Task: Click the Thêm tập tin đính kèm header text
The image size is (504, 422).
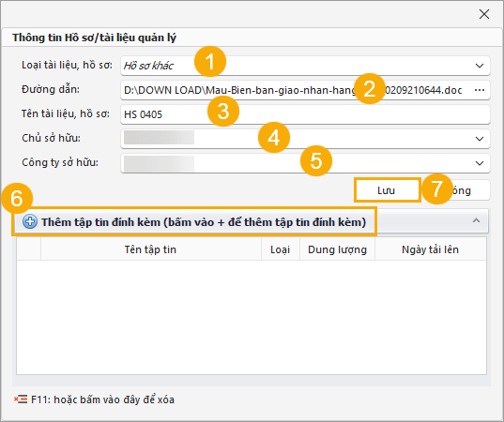Action: (204, 222)
